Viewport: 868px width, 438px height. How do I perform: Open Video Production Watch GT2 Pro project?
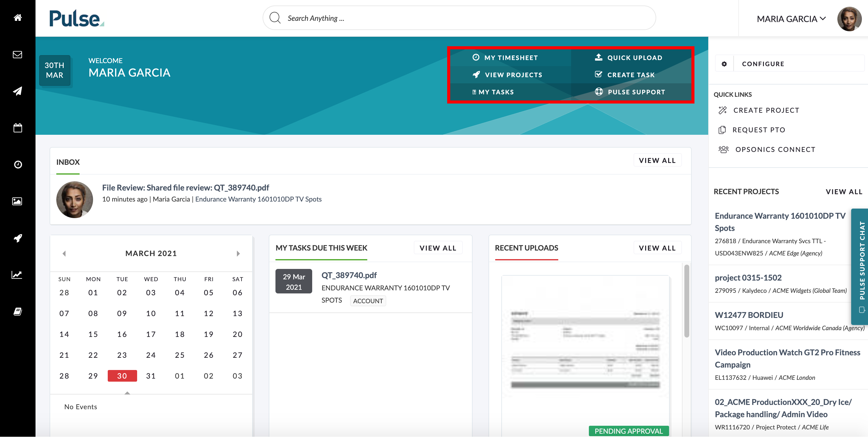click(x=787, y=359)
